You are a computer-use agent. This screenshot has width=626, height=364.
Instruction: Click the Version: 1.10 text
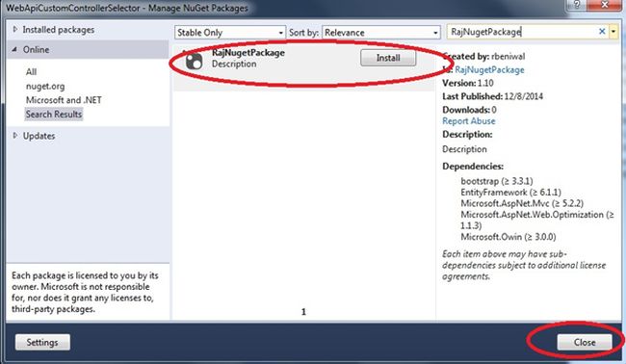point(468,83)
